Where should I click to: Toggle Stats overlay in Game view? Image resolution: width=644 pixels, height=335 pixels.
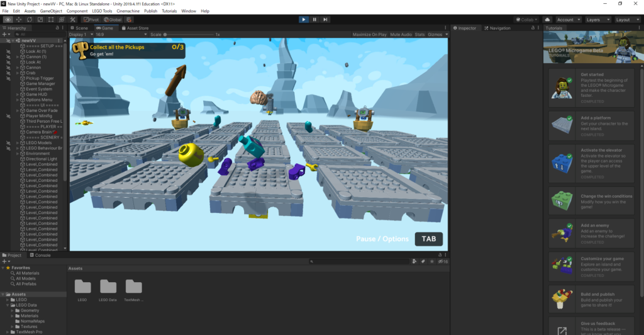pyautogui.click(x=419, y=35)
